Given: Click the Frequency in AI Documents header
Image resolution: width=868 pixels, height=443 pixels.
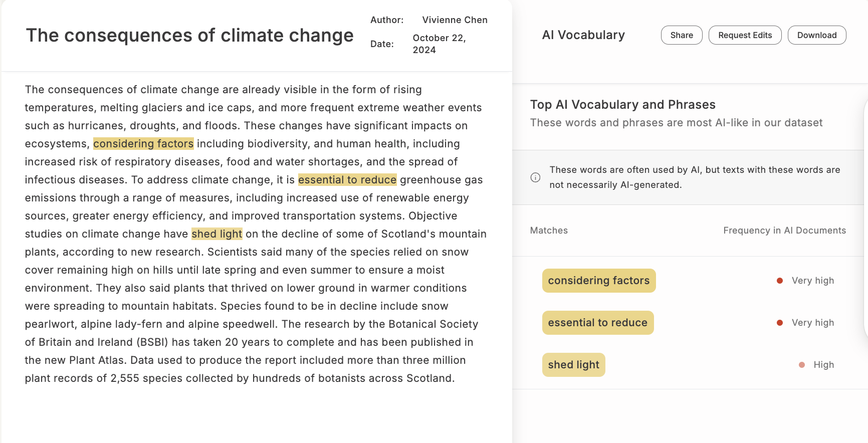Looking at the screenshot, I should (x=784, y=231).
